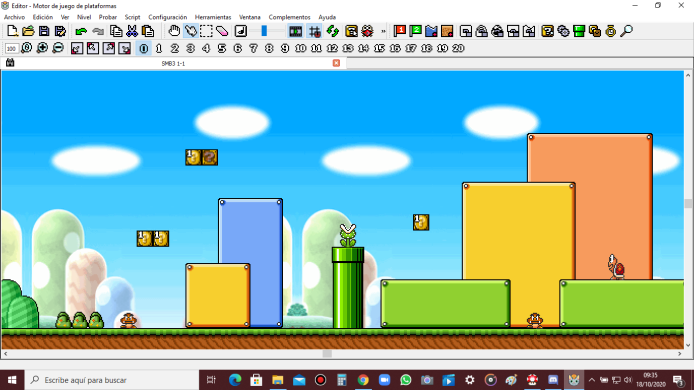The height and width of the screenshot is (390, 694).
Task: Open the Herramientas menu
Action: 213,17
